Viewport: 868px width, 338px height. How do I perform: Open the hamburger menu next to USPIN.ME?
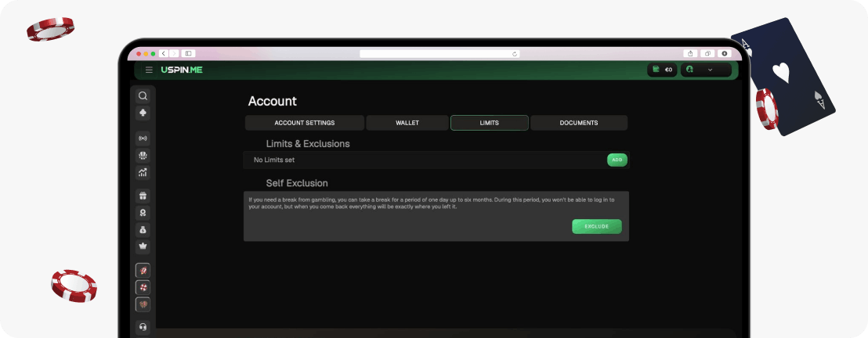click(149, 70)
